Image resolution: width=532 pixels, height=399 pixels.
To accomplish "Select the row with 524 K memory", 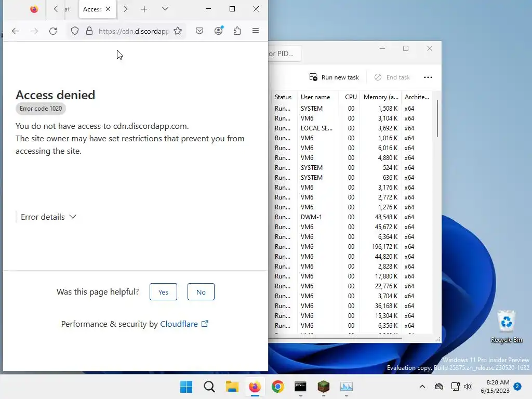I will (352, 168).
